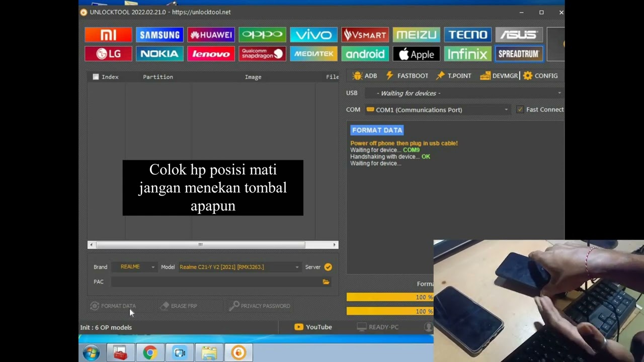Click the FORMAT DATA button
644x362 pixels.
(113, 306)
